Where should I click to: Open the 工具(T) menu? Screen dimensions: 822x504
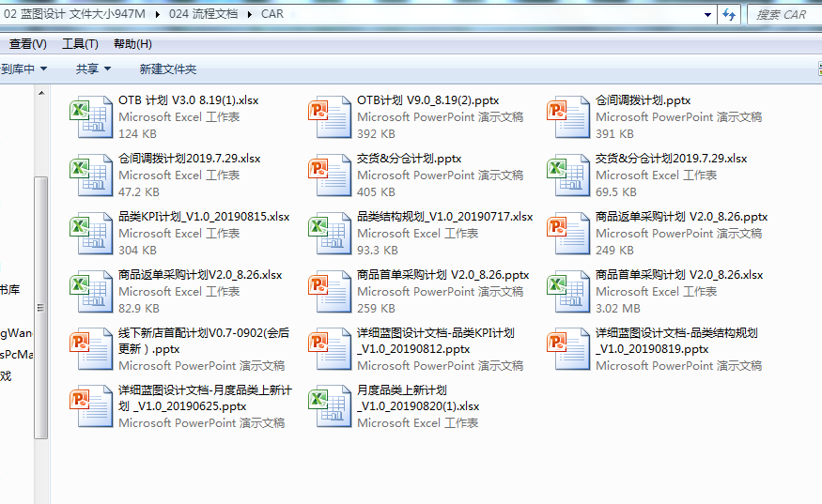80,44
